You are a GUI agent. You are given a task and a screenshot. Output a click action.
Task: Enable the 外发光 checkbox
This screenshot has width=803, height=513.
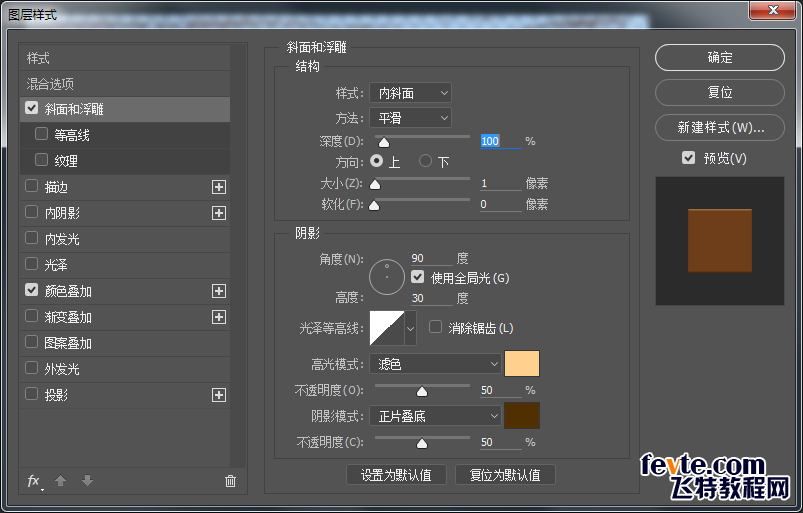(32, 368)
